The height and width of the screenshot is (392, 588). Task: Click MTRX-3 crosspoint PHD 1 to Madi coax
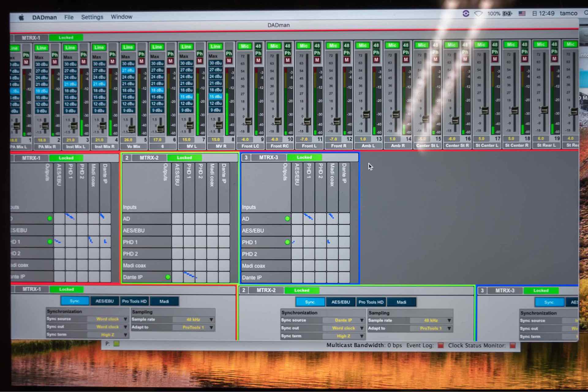[x=332, y=242]
